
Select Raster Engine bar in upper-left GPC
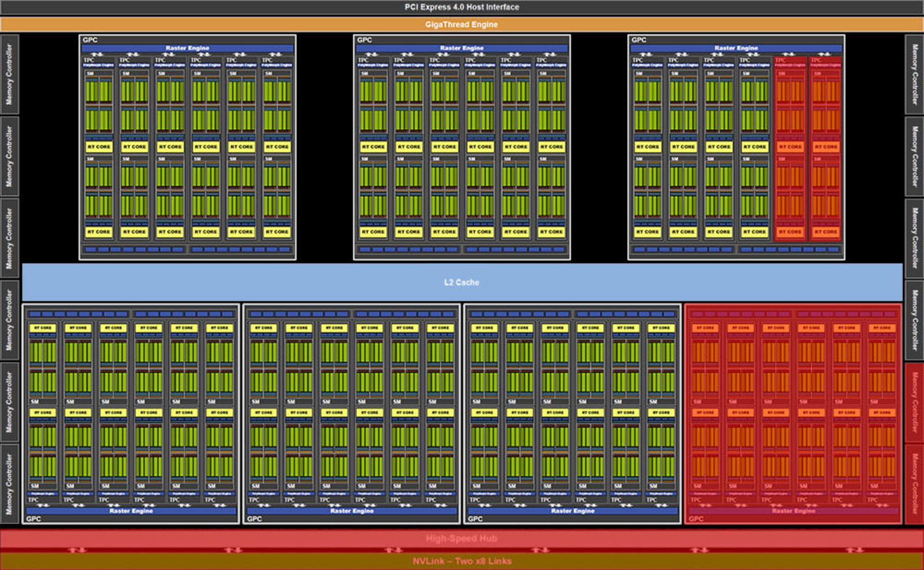[187, 48]
